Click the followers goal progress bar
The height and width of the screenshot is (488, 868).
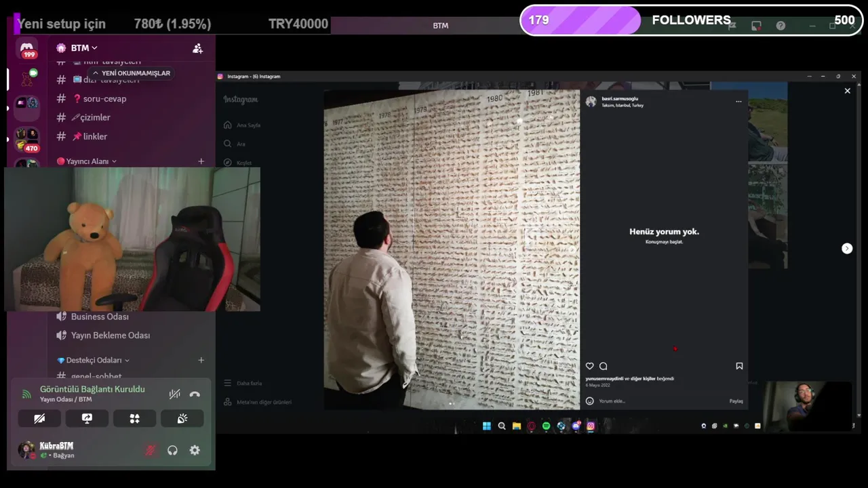click(x=691, y=20)
